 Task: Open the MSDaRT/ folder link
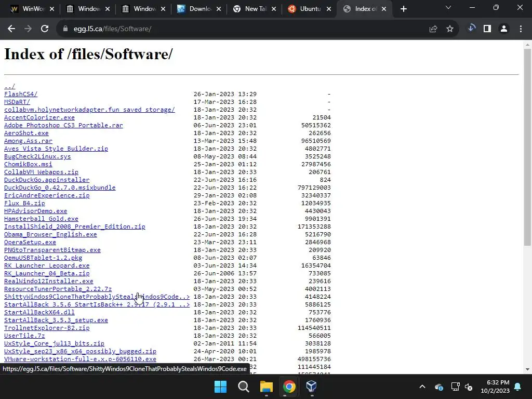point(17,102)
